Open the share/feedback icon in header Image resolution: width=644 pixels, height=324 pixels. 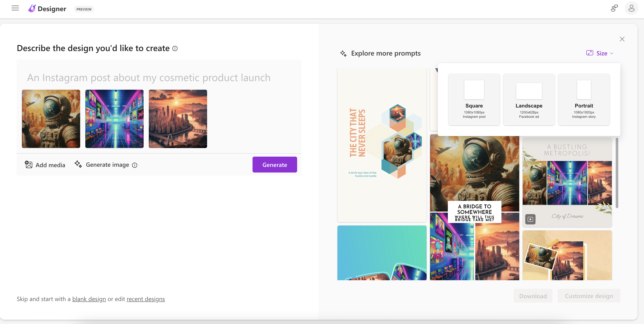click(x=614, y=8)
